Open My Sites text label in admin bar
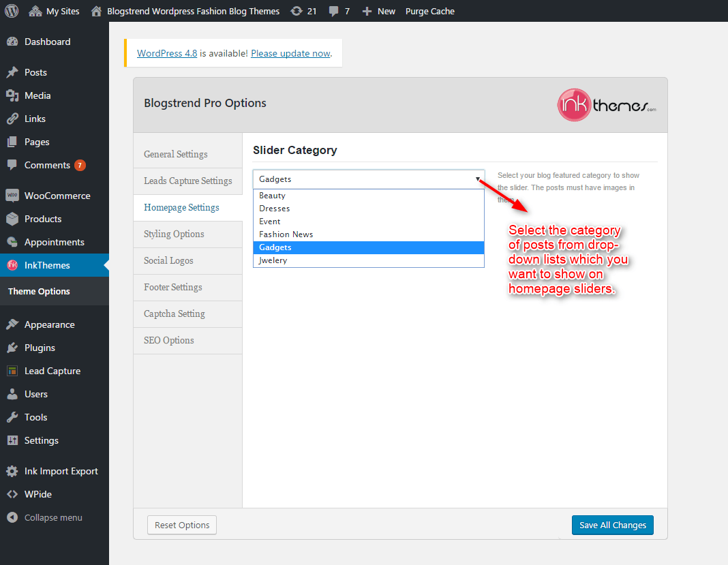 pyautogui.click(x=63, y=11)
